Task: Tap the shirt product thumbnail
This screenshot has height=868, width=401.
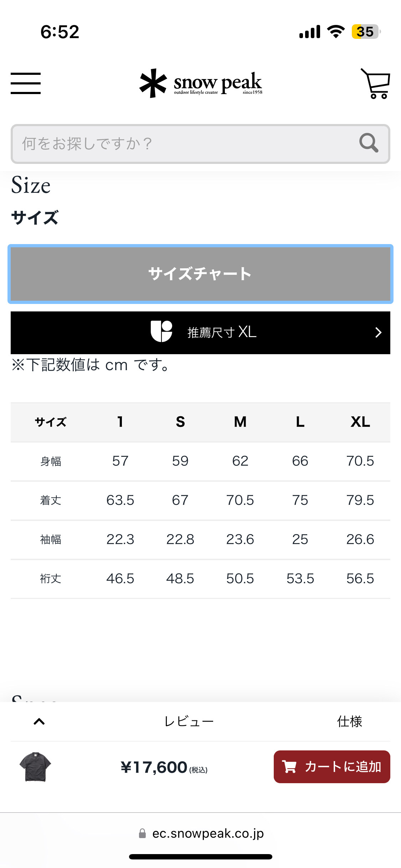Action: click(35, 767)
